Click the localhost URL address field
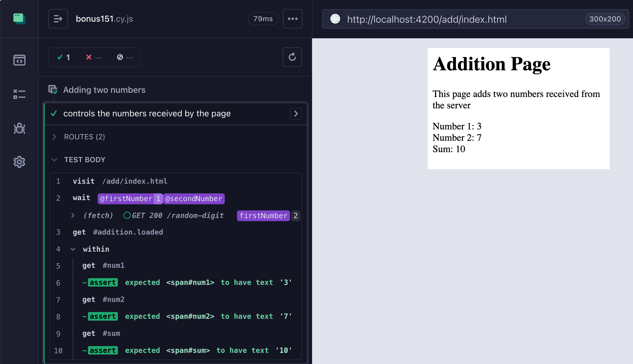633x364 pixels. [x=427, y=19]
